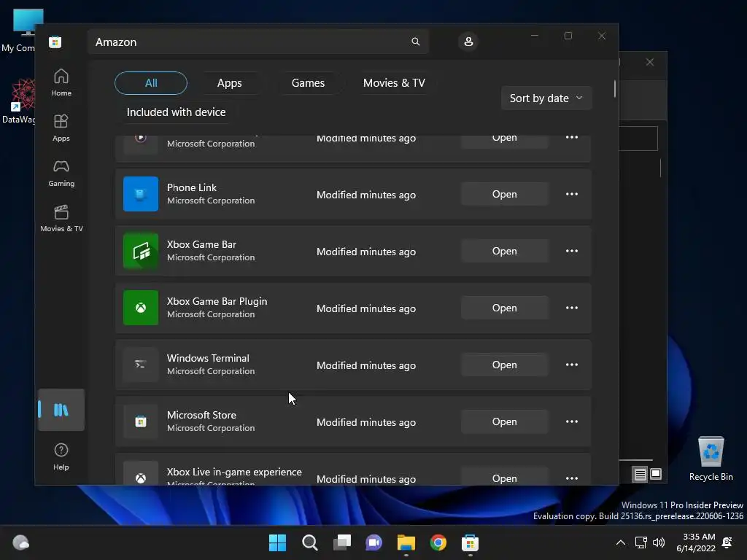Select the DataWag desktop shortcut
This screenshot has width=747, height=560.
tap(18, 101)
